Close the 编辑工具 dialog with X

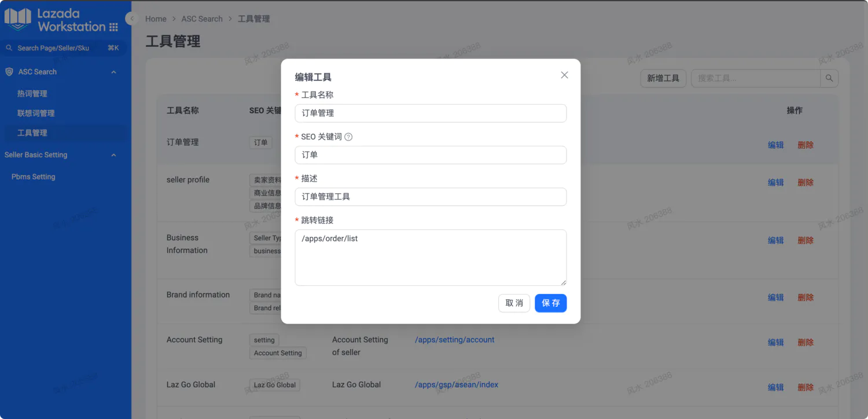[564, 75]
